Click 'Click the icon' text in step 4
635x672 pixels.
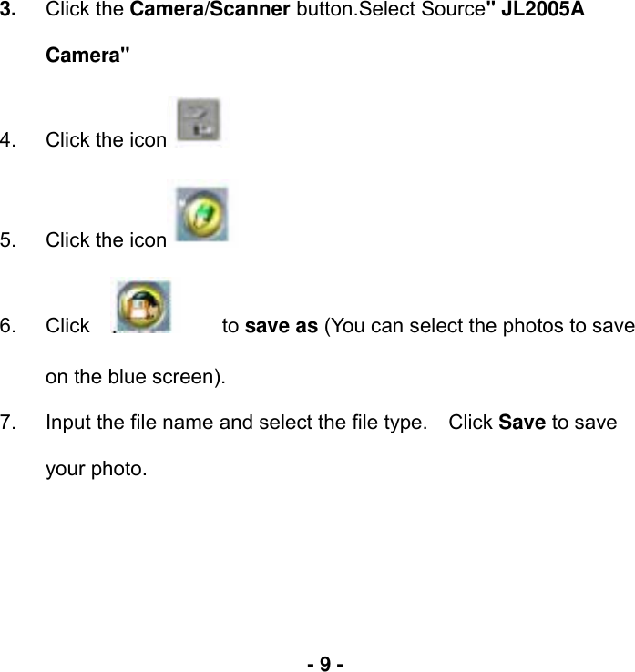107,140
